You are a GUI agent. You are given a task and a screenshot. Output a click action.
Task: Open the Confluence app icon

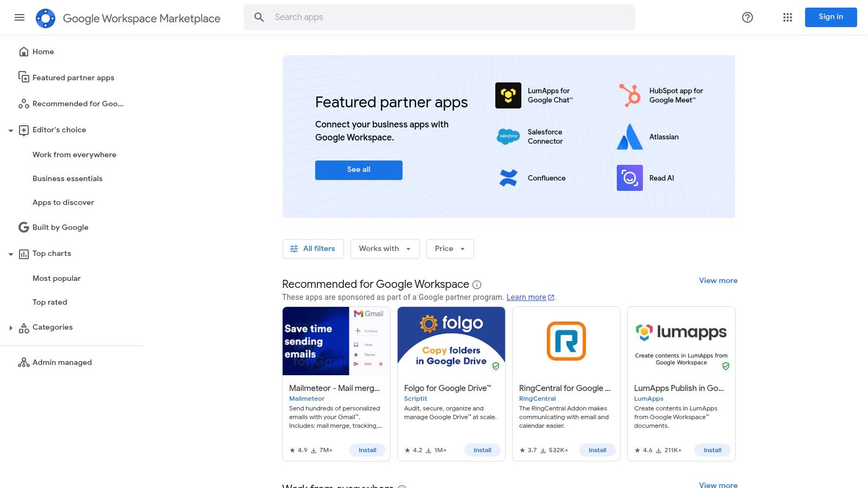pos(508,177)
